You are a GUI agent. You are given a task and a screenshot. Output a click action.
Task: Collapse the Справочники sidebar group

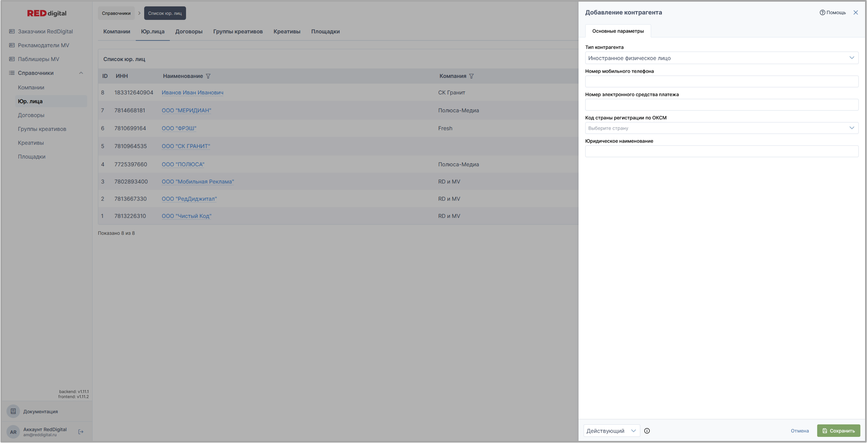pos(81,73)
